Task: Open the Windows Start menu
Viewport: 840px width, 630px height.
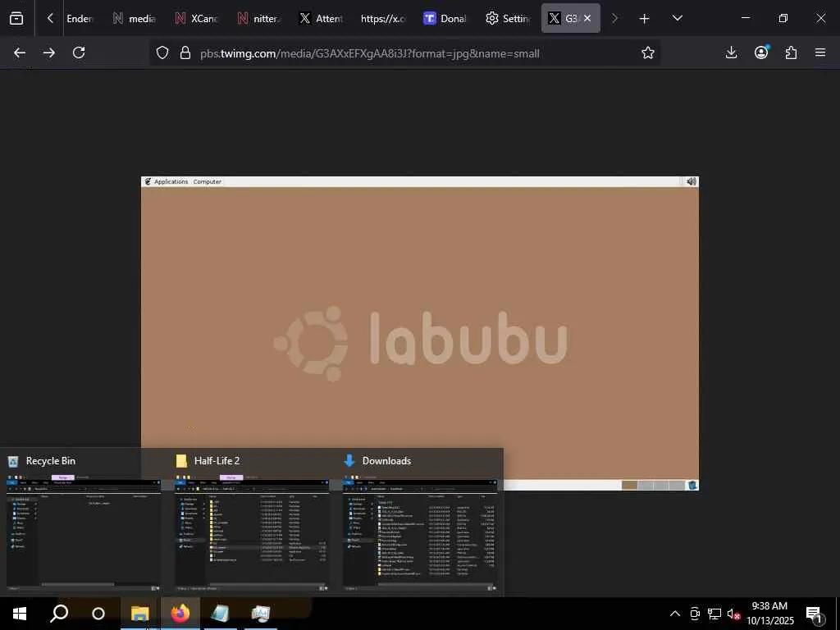Action: [x=20, y=614]
